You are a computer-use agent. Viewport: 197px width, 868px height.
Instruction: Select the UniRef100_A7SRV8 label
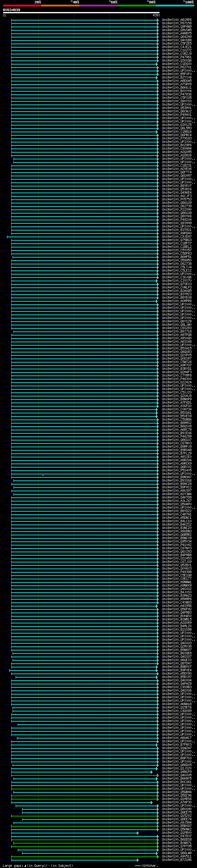176,84
